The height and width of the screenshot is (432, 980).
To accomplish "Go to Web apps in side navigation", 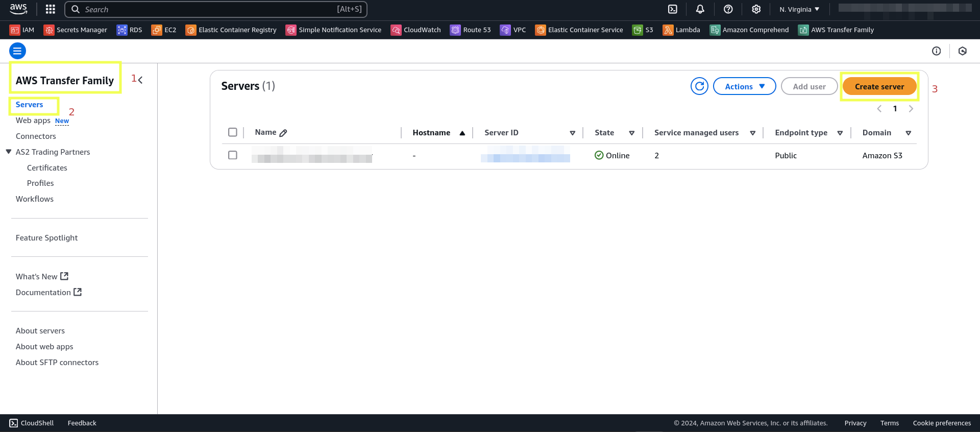I will click(x=33, y=121).
